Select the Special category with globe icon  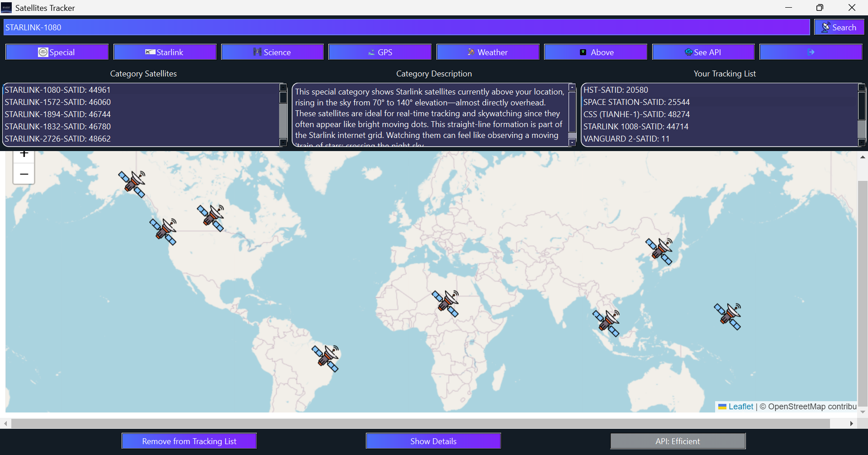point(57,52)
